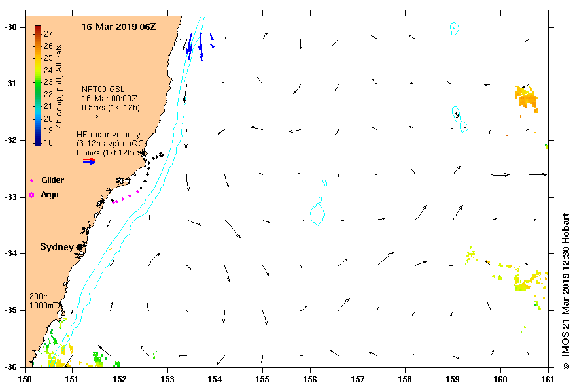Click the 4h comp, p50, All Sats label

[x=59, y=86]
